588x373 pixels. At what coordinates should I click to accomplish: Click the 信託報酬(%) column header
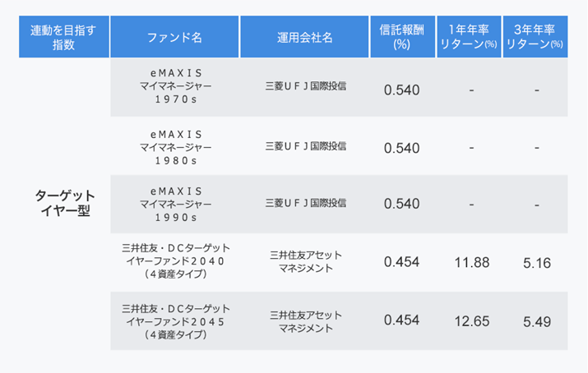pyautogui.click(x=401, y=37)
